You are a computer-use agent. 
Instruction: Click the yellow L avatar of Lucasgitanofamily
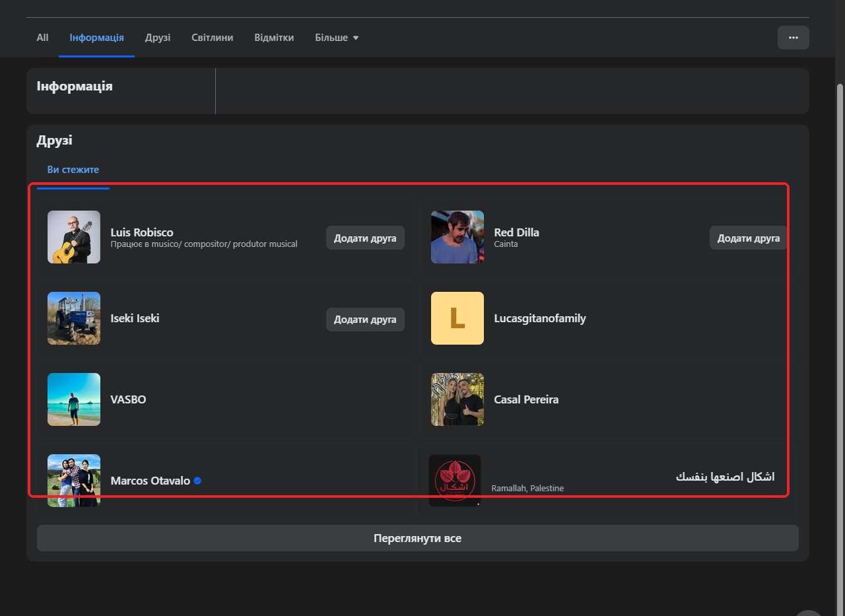click(457, 318)
